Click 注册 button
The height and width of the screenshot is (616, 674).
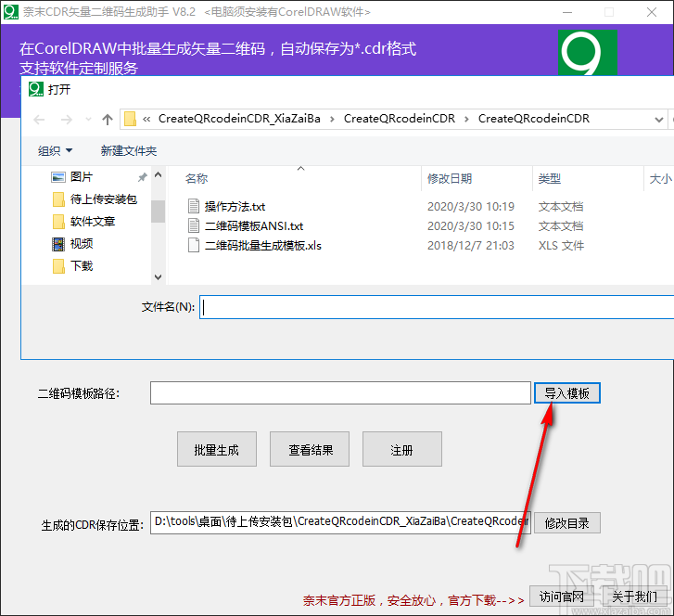click(x=402, y=450)
